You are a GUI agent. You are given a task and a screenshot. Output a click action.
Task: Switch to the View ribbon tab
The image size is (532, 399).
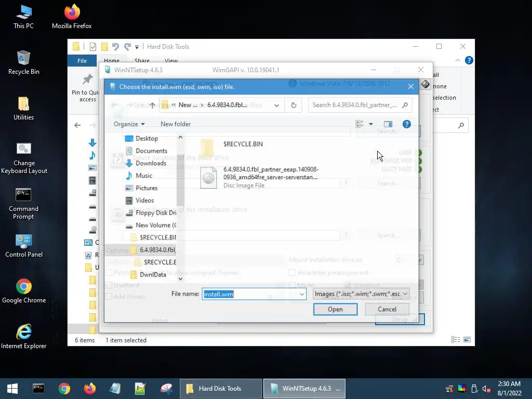coord(171,60)
